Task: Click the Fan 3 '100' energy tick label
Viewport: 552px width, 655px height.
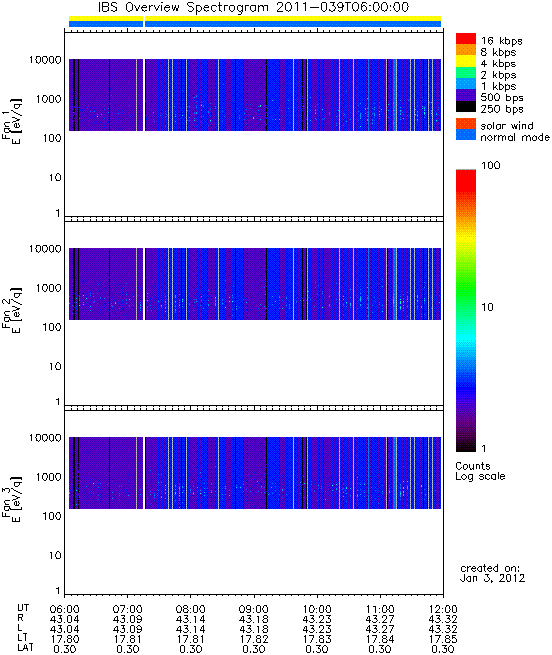Action: point(52,516)
